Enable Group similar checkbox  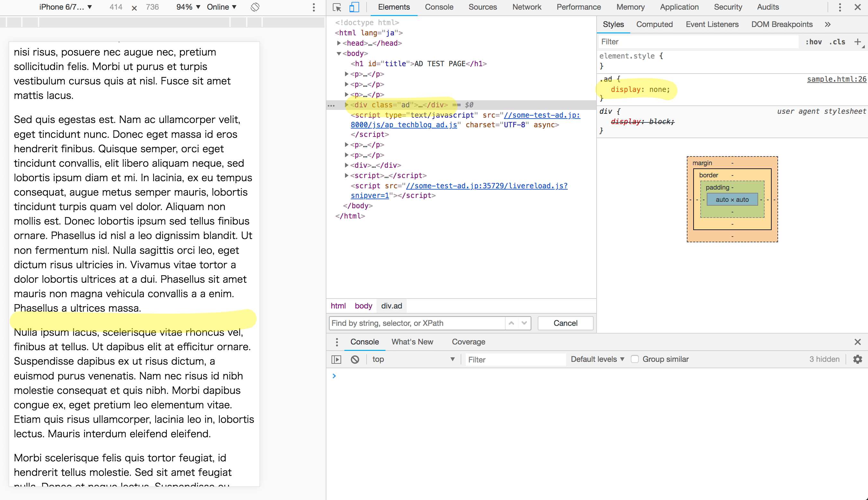pyautogui.click(x=634, y=359)
